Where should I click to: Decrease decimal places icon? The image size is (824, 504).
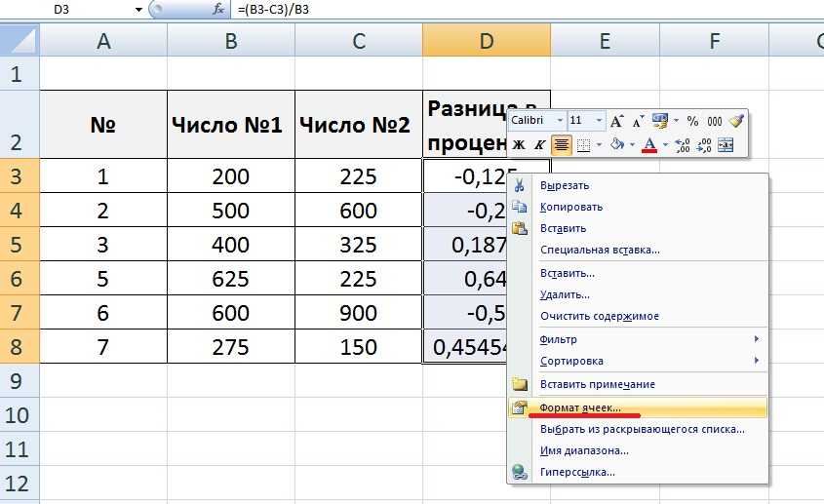tap(704, 145)
